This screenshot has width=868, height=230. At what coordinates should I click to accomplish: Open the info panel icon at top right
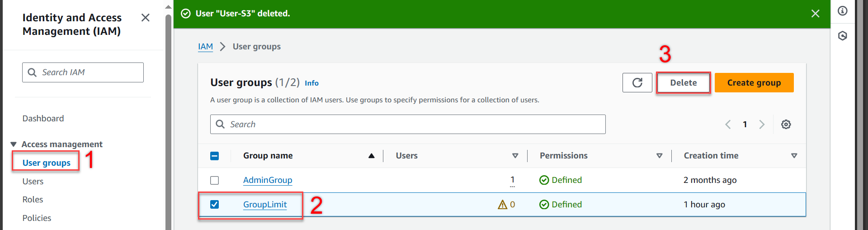click(x=842, y=11)
